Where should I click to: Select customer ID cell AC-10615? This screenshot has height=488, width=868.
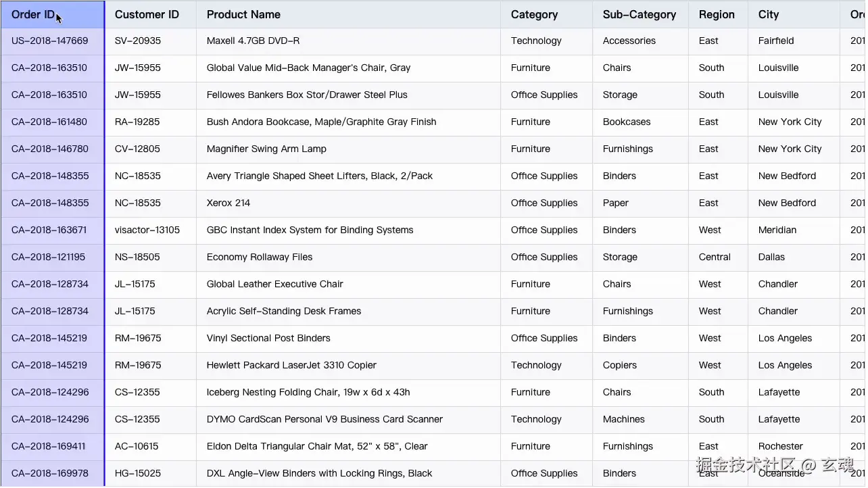(137, 447)
